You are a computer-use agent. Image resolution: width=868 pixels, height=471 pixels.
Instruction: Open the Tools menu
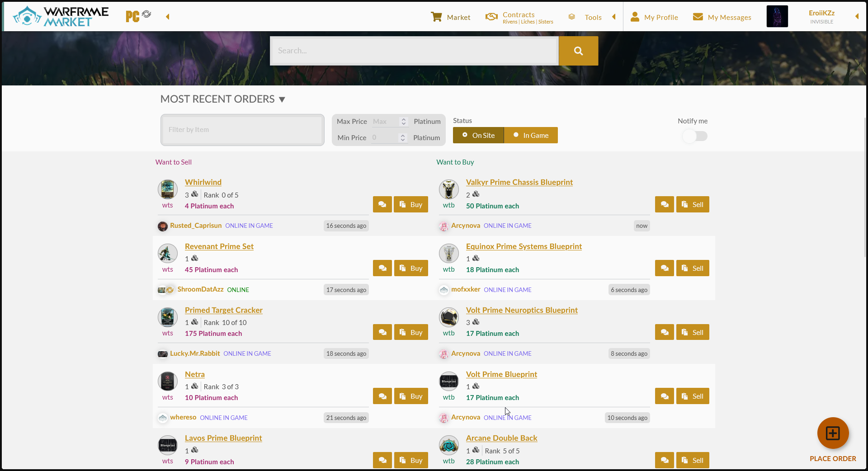(585, 17)
